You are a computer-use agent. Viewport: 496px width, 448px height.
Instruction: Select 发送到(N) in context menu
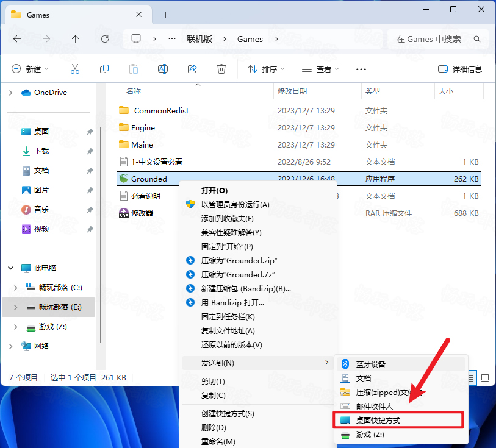click(x=258, y=363)
